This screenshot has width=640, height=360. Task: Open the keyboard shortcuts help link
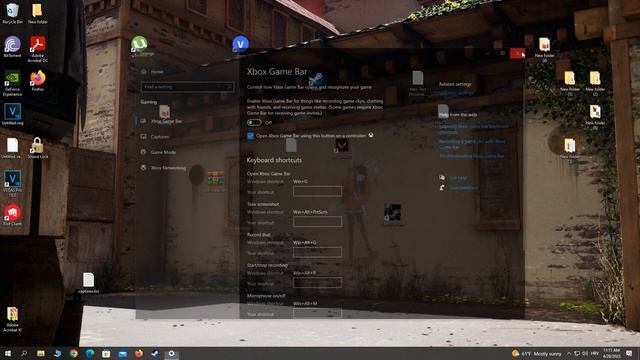pyautogui.click(x=473, y=129)
